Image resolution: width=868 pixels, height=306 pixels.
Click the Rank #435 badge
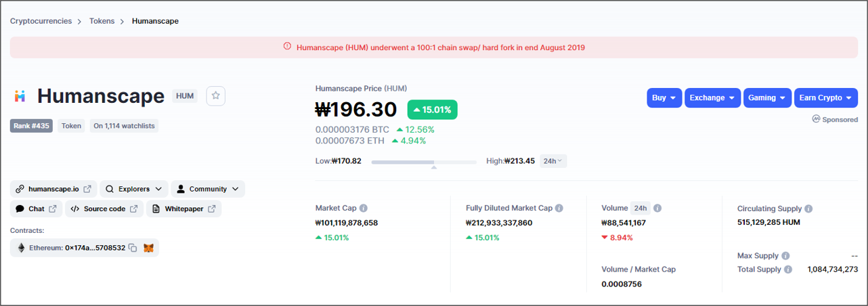coord(31,126)
